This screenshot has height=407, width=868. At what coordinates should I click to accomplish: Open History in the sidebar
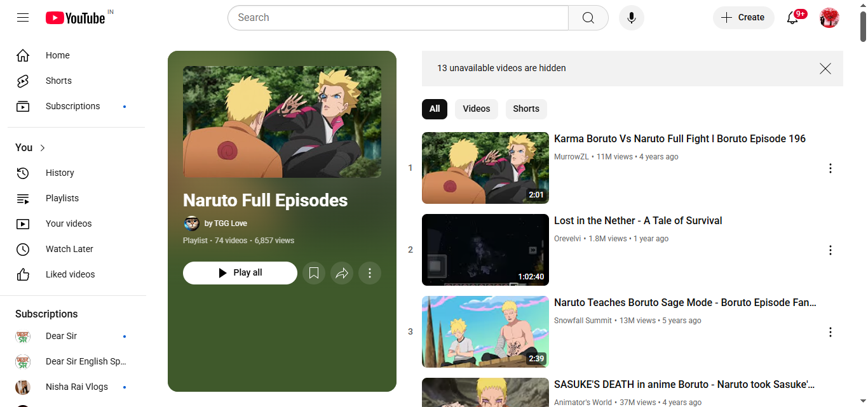tap(76, 173)
